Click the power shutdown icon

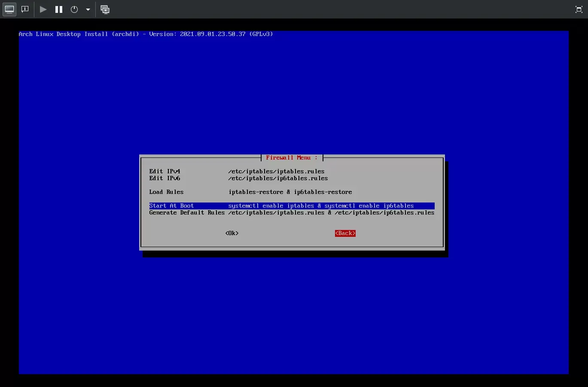74,9
